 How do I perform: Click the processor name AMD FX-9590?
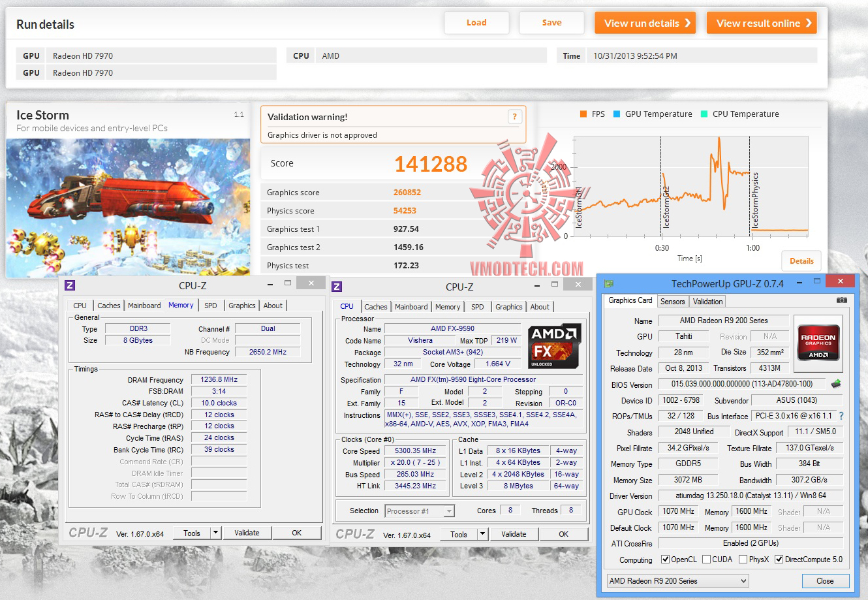coord(452,329)
